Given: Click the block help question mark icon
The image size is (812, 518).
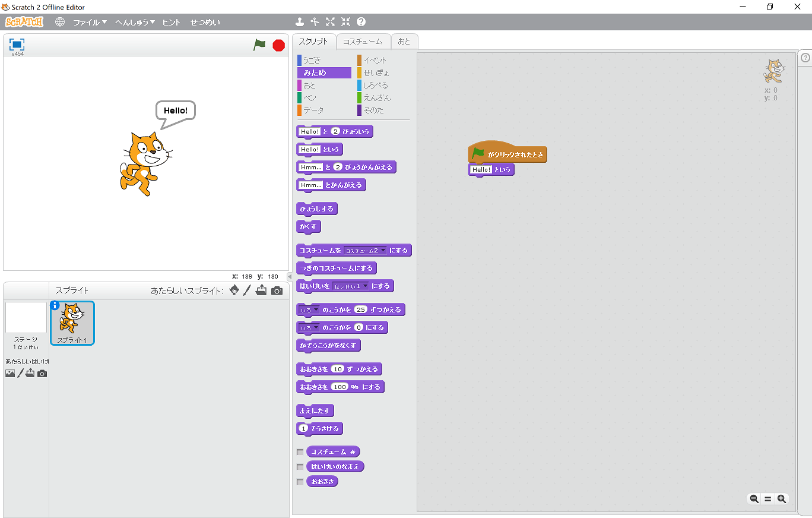Looking at the screenshot, I should click(361, 22).
